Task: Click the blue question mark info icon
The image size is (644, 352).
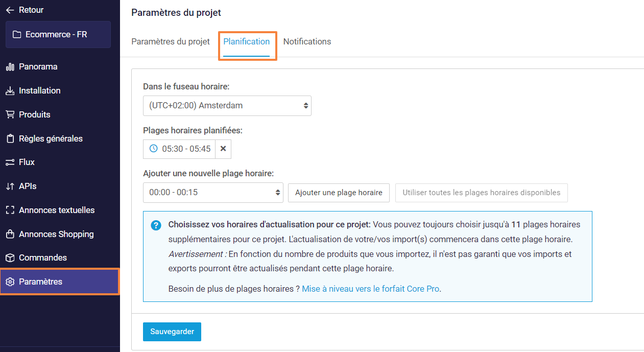Action: 156,225
